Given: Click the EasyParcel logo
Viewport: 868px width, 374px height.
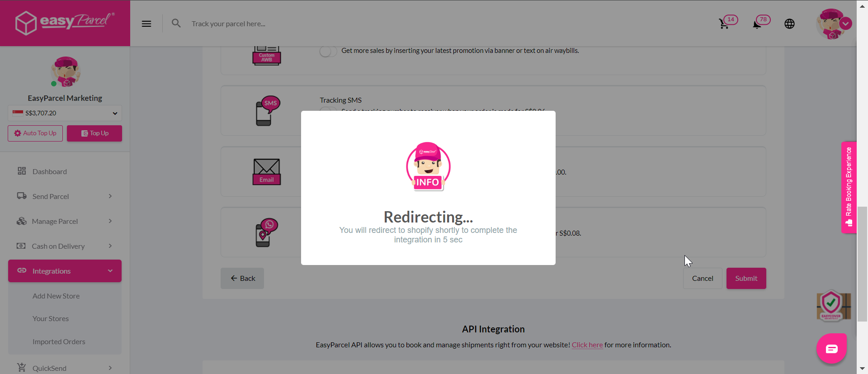Looking at the screenshot, I should pyautogui.click(x=65, y=22).
